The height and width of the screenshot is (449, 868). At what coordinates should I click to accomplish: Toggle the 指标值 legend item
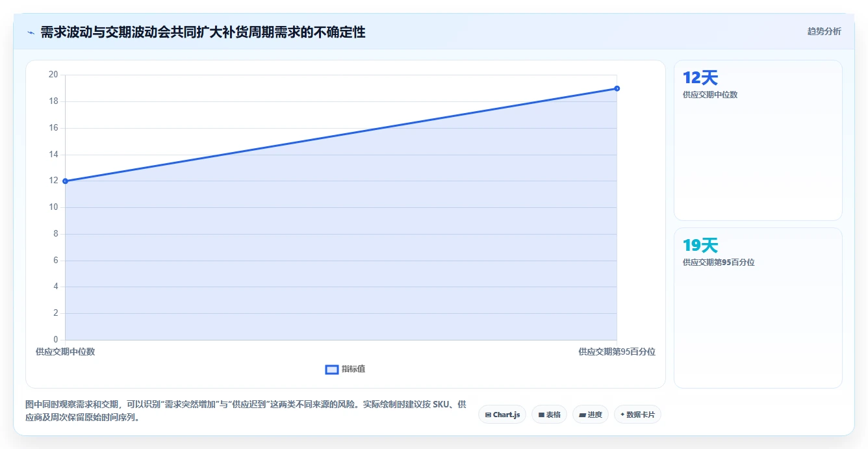click(345, 369)
